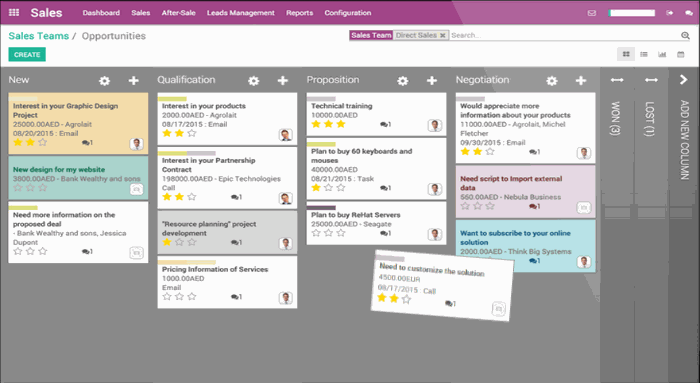Screen dimensions: 700x383
Task: Open comments icon on subscribe to online solution card
Action: (x=534, y=261)
